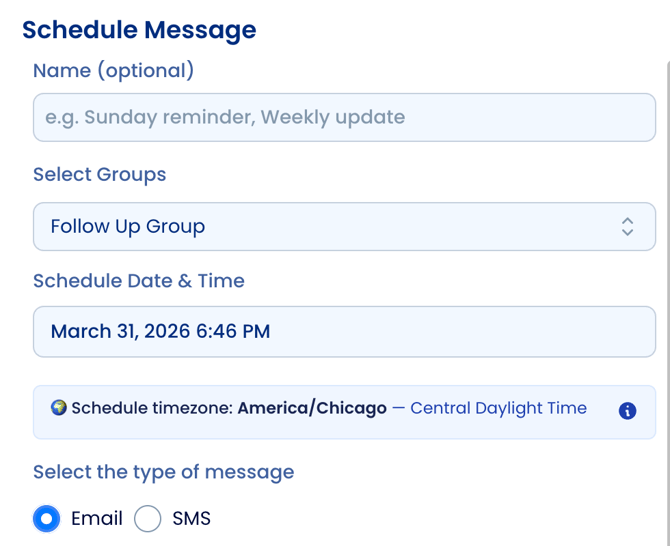This screenshot has height=546, width=670.
Task: Click the Select Groups label
Action: pos(99,175)
